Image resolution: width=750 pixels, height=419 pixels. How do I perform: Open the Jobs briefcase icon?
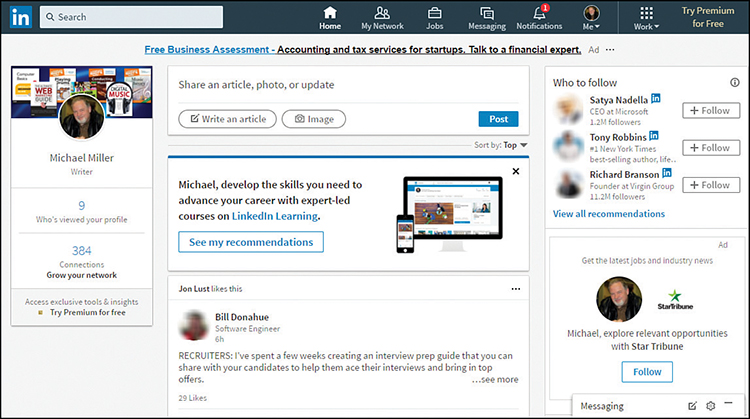pos(434,13)
